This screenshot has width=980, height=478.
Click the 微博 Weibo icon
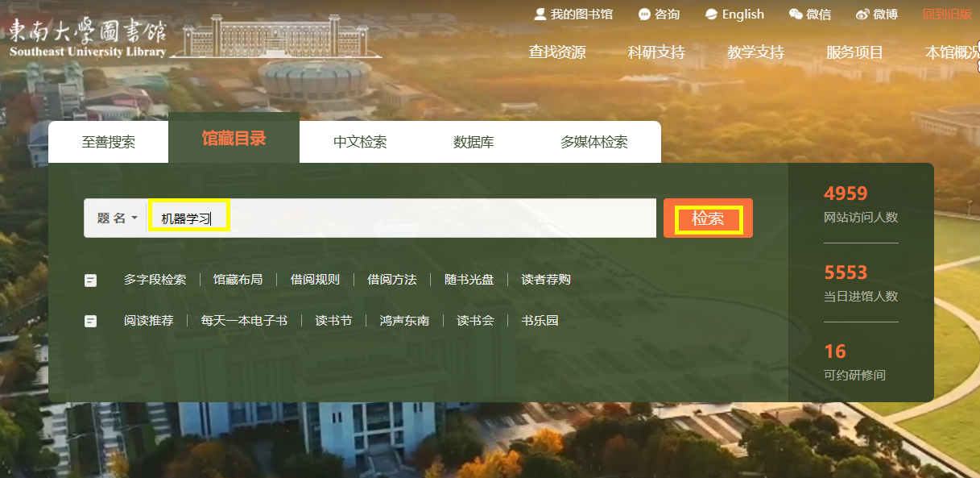[x=862, y=15]
